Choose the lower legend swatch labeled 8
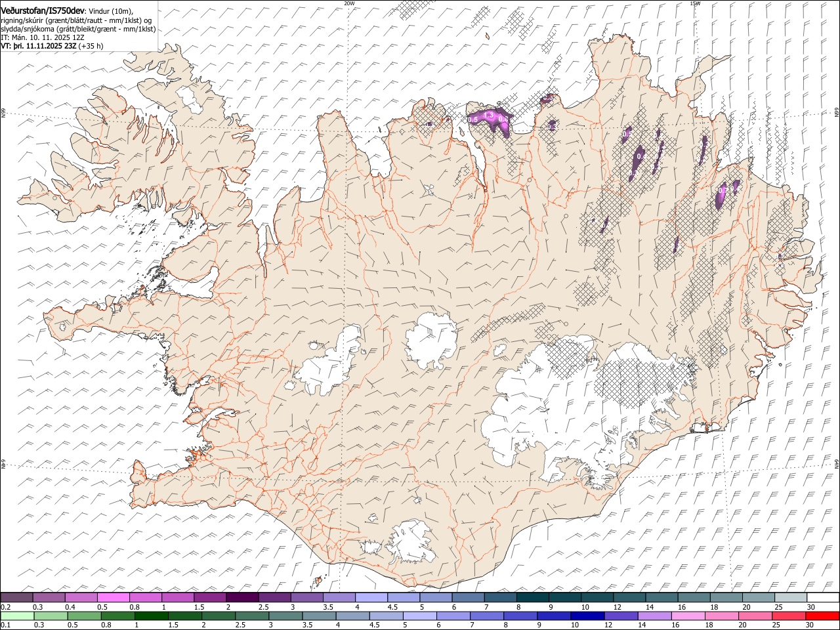Image resolution: width=840 pixels, height=630 pixels. pos(520,616)
